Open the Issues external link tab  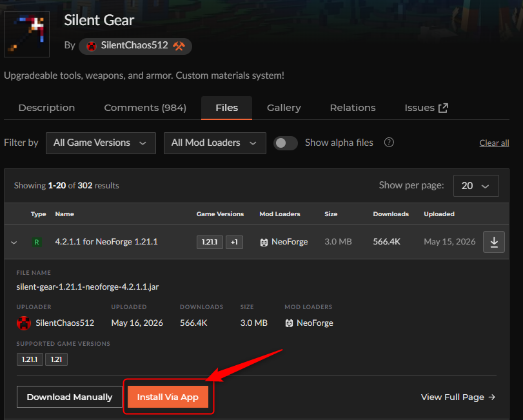(426, 108)
